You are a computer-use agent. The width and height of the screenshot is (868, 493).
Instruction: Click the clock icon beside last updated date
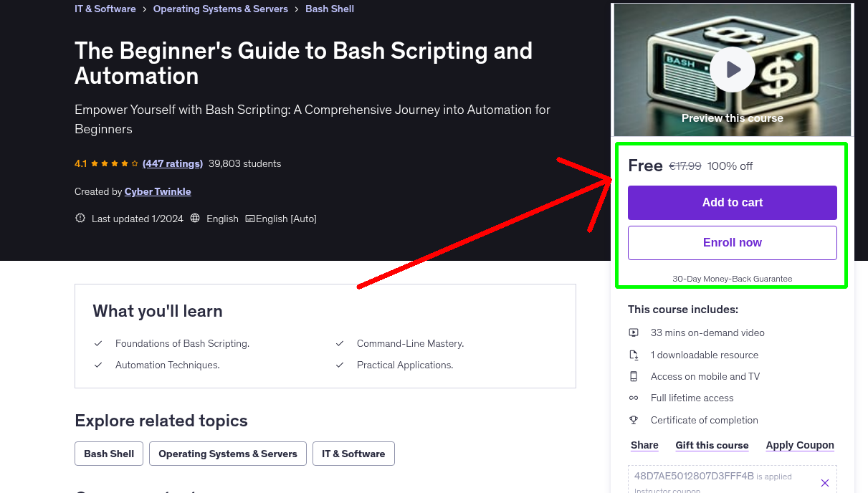[x=80, y=219]
